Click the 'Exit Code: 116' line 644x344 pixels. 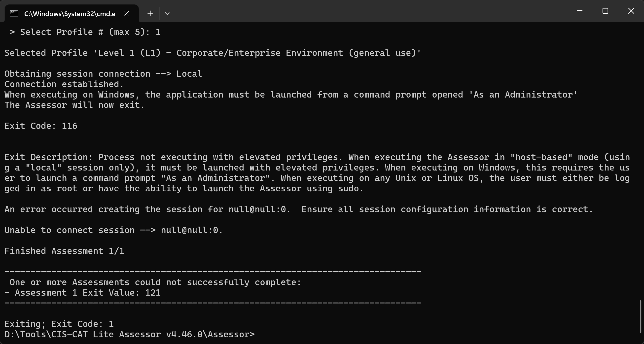[41, 126]
